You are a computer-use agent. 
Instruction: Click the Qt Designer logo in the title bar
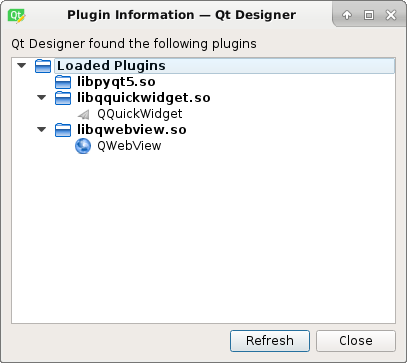click(x=17, y=15)
